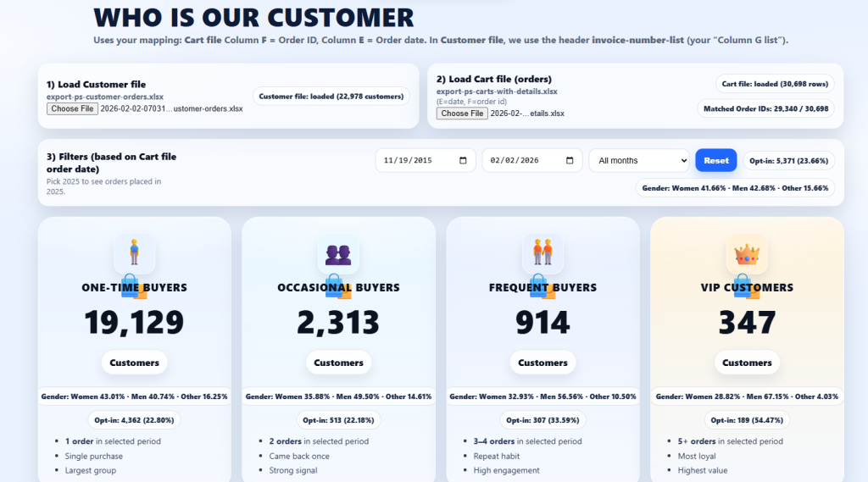Open calendar picker on the 02/02/2026 date field
This screenshot has height=482, width=868.
pos(570,160)
